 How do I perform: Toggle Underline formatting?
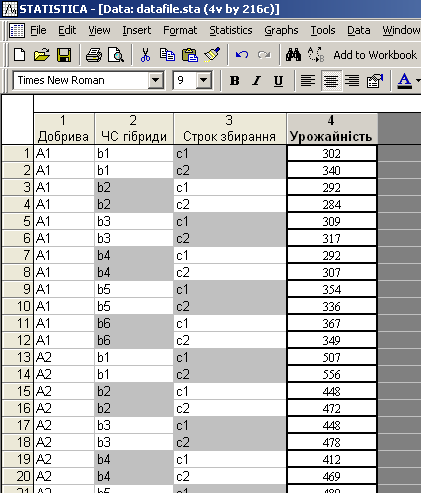(278, 81)
